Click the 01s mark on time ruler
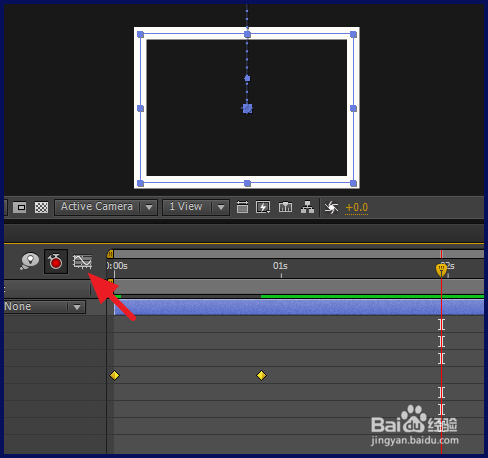This screenshot has height=458, width=488. coord(280,266)
